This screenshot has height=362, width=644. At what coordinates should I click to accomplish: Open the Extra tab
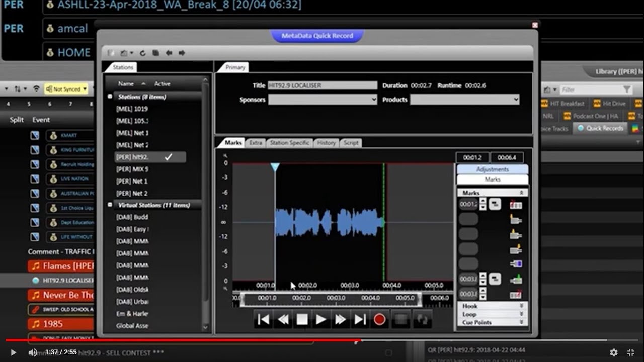click(x=256, y=143)
